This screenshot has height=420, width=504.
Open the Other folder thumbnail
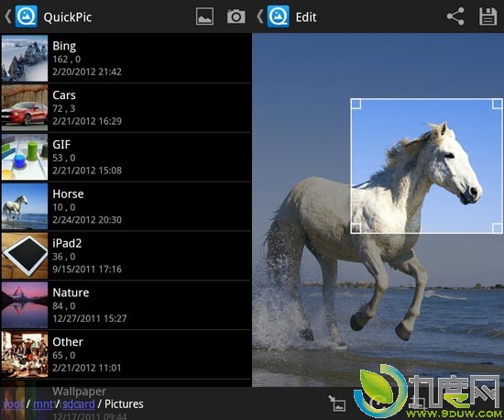click(25, 354)
